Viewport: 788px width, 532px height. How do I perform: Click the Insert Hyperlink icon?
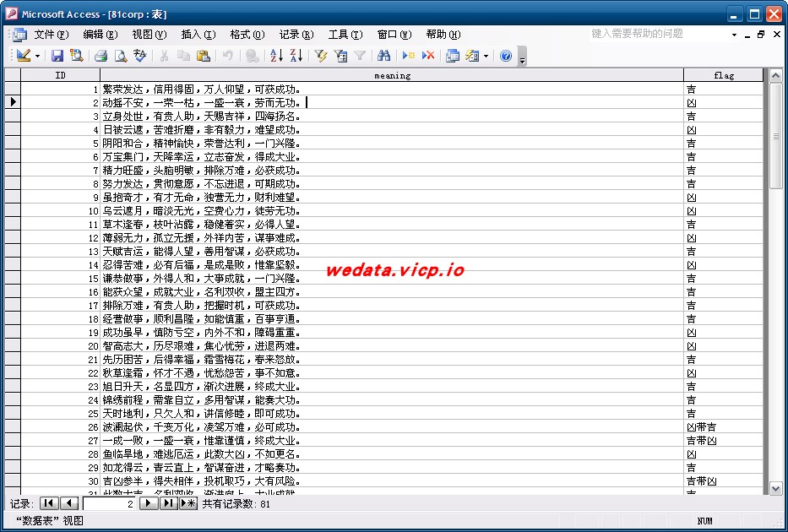(253, 56)
